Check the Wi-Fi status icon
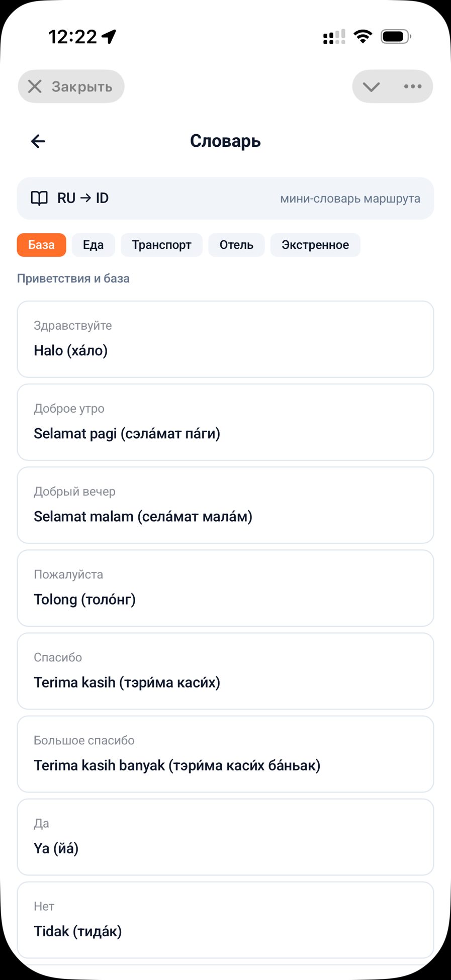 [363, 36]
